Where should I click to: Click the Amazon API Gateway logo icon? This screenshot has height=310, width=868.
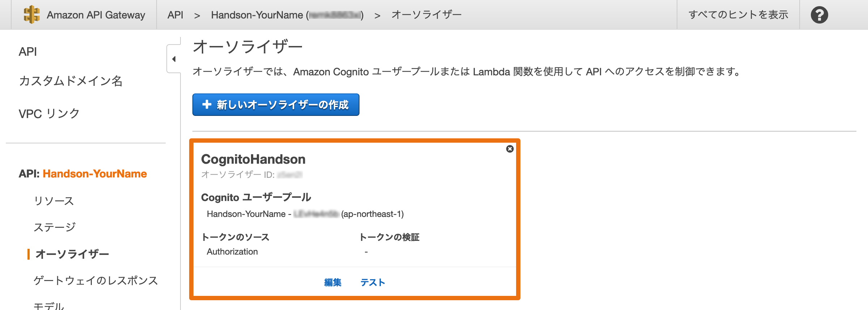click(31, 14)
